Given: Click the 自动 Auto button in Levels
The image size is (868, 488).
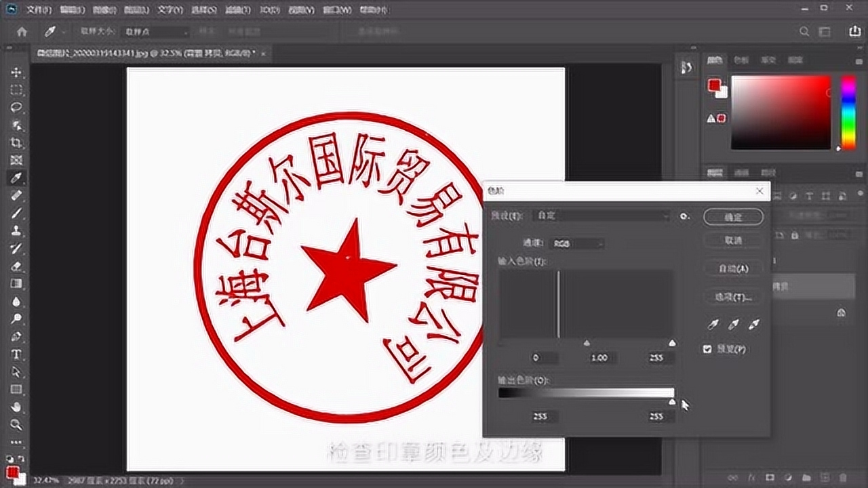Looking at the screenshot, I should click(x=733, y=268).
